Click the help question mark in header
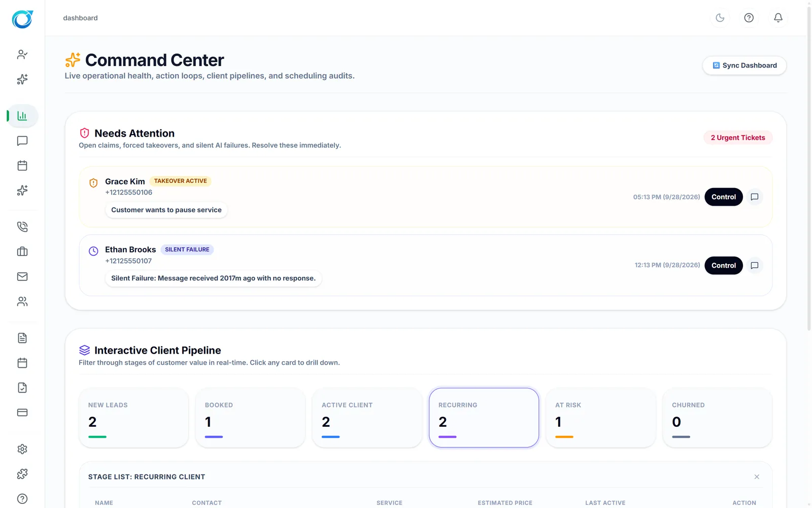 749,18
